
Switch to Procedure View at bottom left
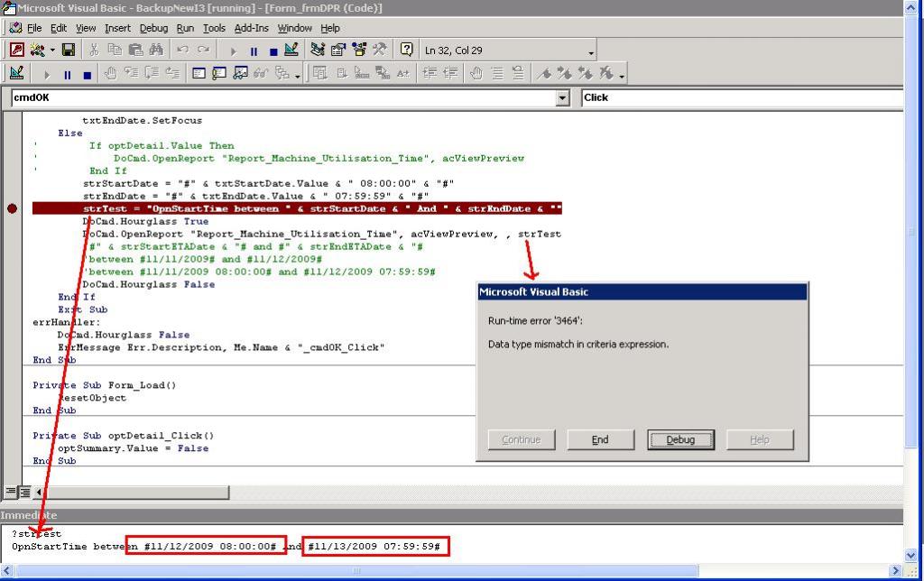click(11, 492)
